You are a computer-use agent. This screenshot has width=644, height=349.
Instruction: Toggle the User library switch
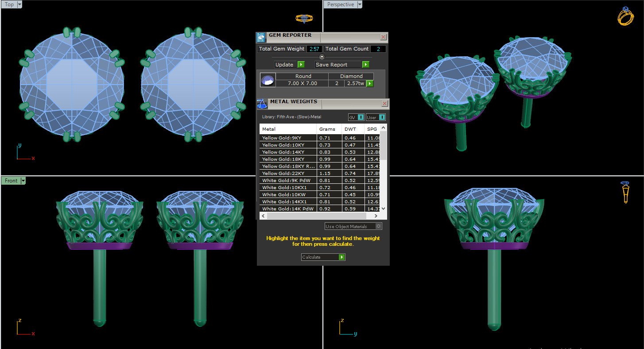tap(382, 117)
